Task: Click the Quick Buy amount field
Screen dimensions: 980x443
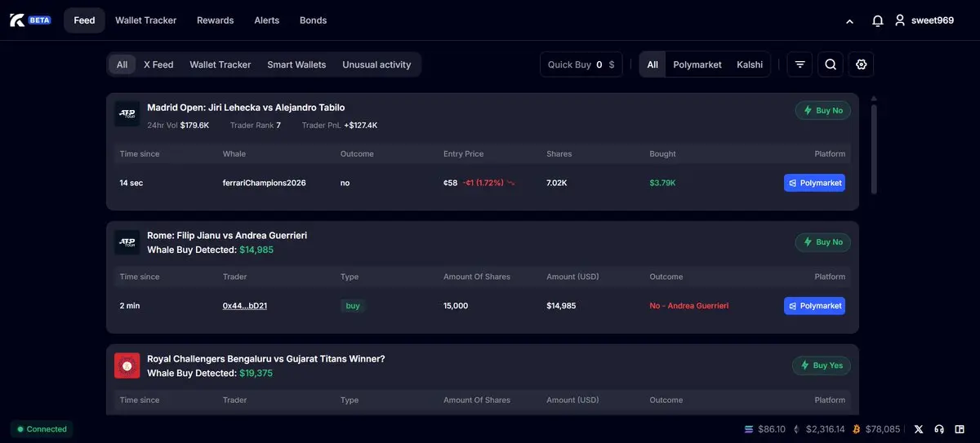Action: pyautogui.click(x=600, y=64)
